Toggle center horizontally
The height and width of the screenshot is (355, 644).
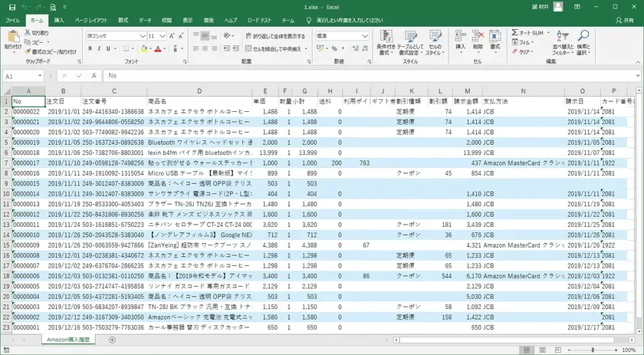coord(205,48)
